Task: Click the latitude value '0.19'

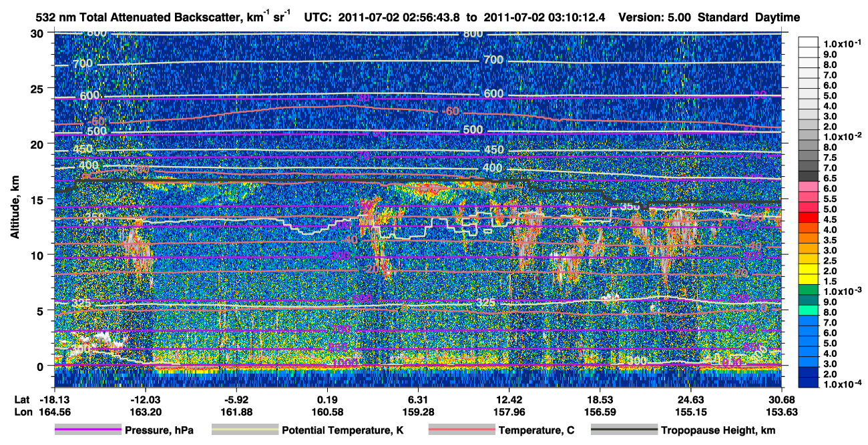Action: click(327, 399)
